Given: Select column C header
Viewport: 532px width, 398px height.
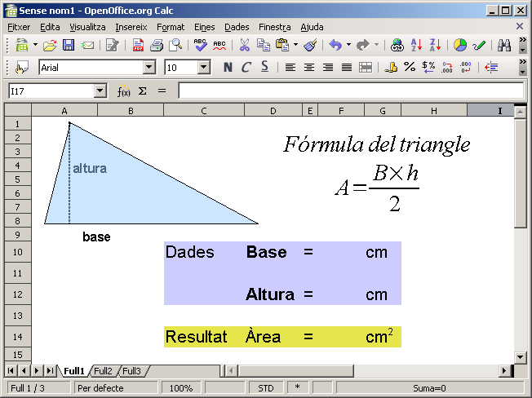Looking at the screenshot, I should (x=203, y=110).
